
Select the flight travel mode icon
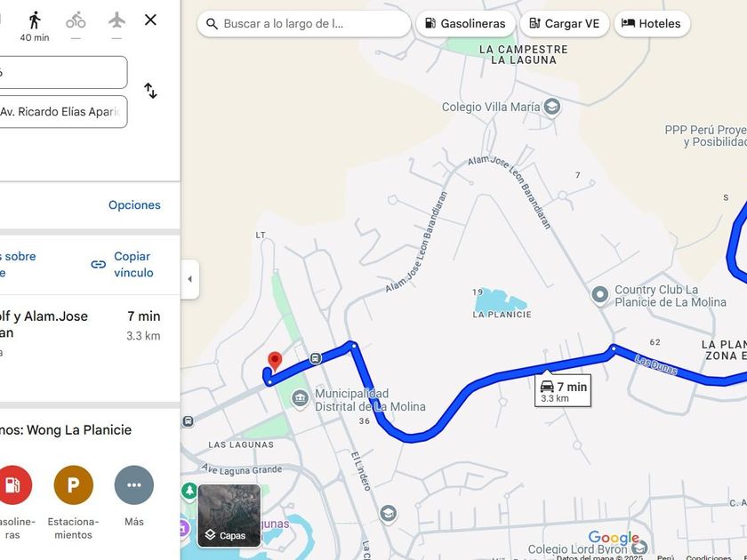[x=116, y=20]
